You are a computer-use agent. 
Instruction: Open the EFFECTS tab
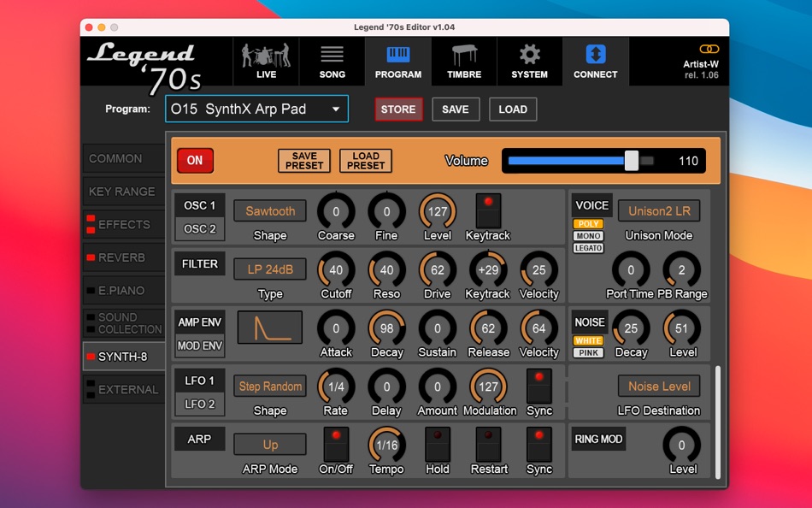121,224
